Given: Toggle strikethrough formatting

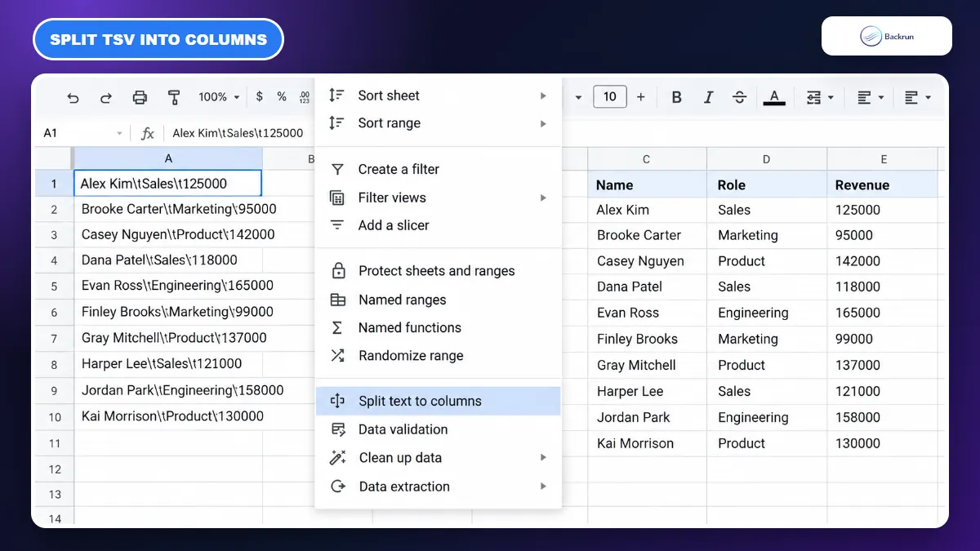Looking at the screenshot, I should tap(740, 97).
